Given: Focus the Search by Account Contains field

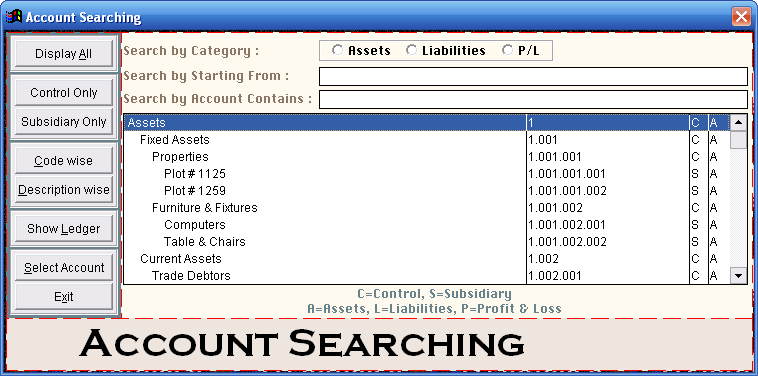Looking at the screenshot, I should (x=533, y=99).
